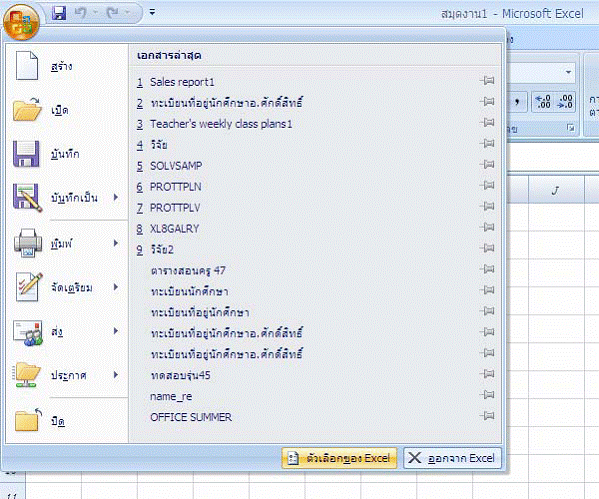This screenshot has height=499, width=599.
Task: Open the Number Format dropdown in ribbon
Action: (568, 72)
